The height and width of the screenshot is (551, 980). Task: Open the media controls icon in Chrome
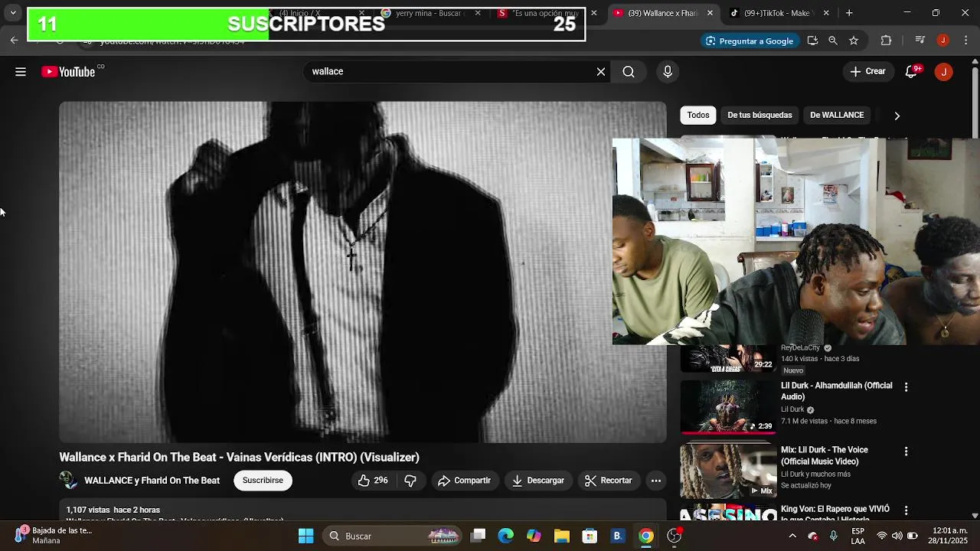point(921,41)
